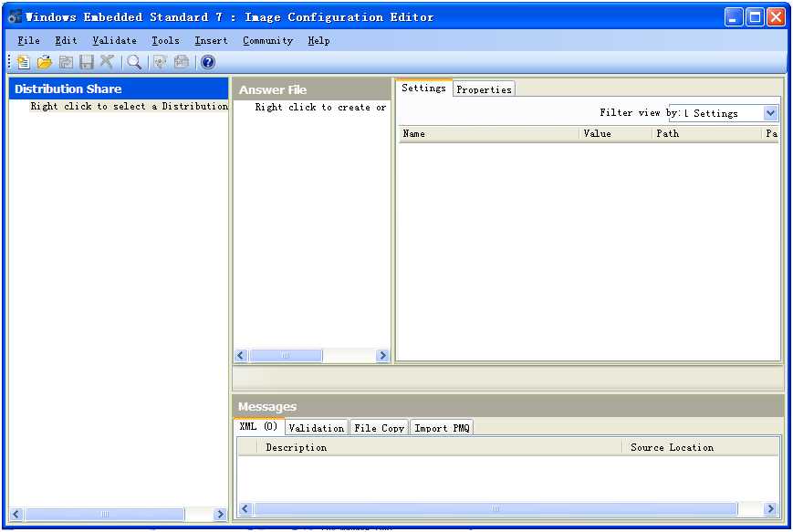Viewport: 793px width, 532px height.
Task: Click the New Answer File toolbar icon
Action: pos(23,62)
